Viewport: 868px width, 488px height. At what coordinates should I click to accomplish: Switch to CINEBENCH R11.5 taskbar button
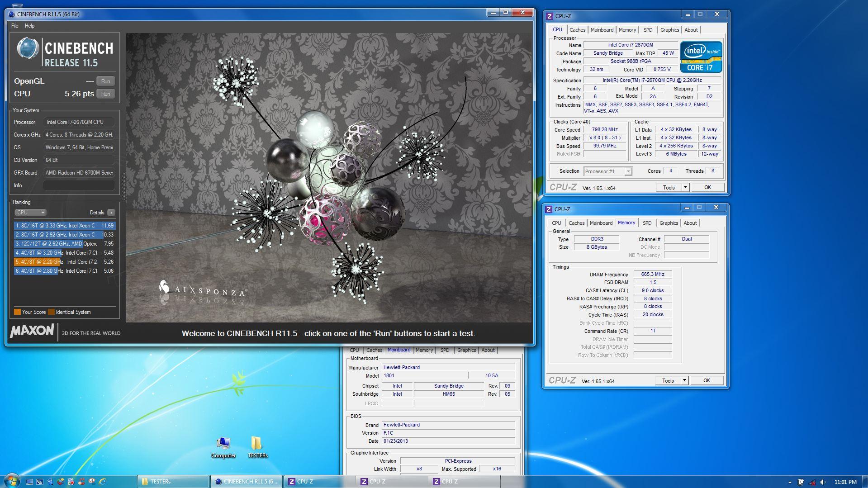[247, 482]
